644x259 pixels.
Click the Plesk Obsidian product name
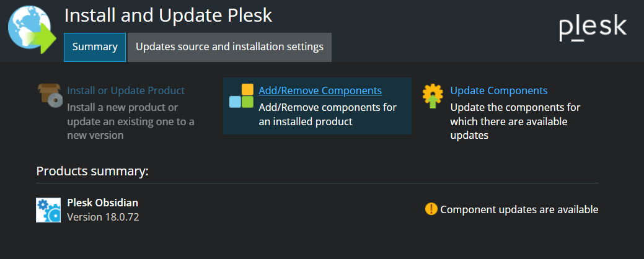(102, 203)
